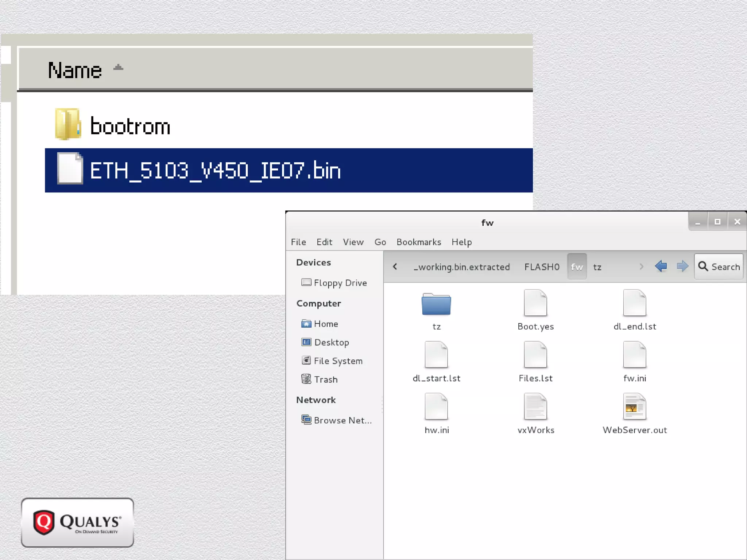Sort by Name column header arrow
747x560 pixels.
(118, 68)
